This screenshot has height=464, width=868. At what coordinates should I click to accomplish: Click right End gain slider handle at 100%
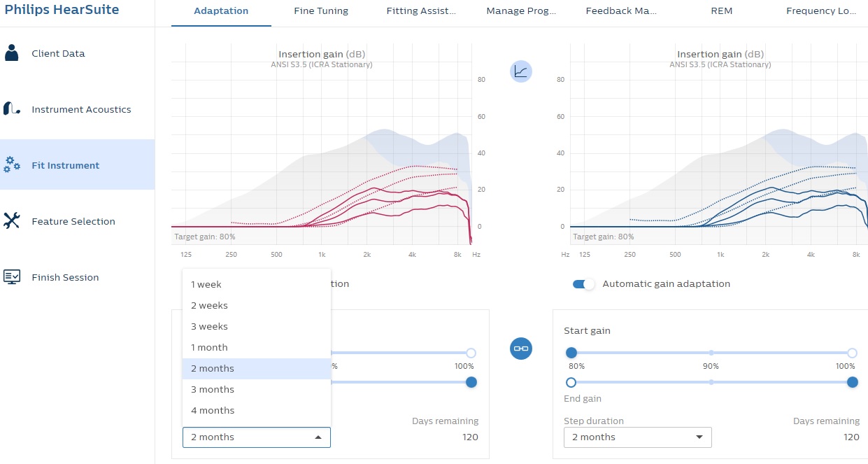tap(852, 382)
